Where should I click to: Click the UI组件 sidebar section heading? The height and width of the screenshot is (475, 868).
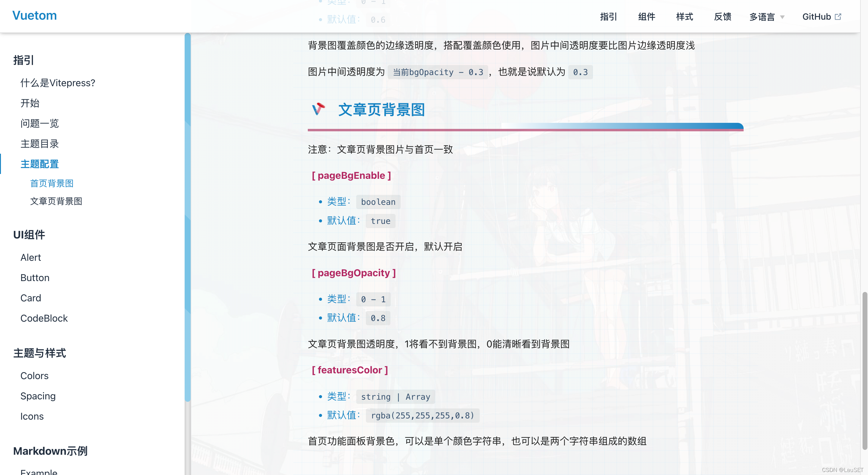29,235
